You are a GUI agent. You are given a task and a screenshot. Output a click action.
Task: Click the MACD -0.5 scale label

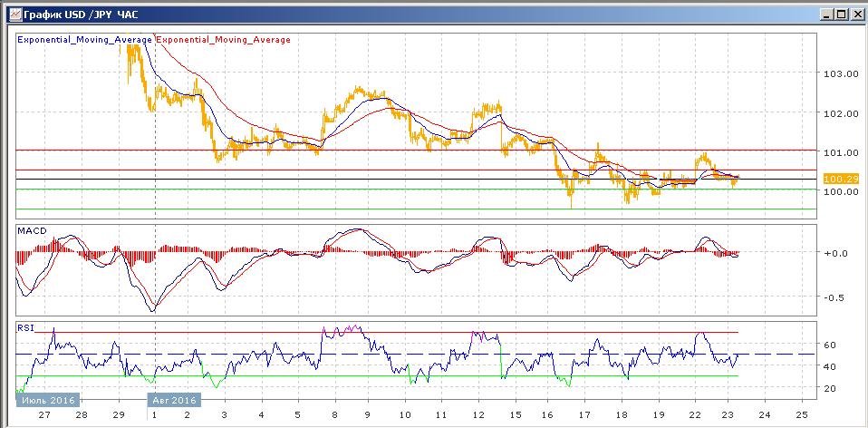point(835,297)
